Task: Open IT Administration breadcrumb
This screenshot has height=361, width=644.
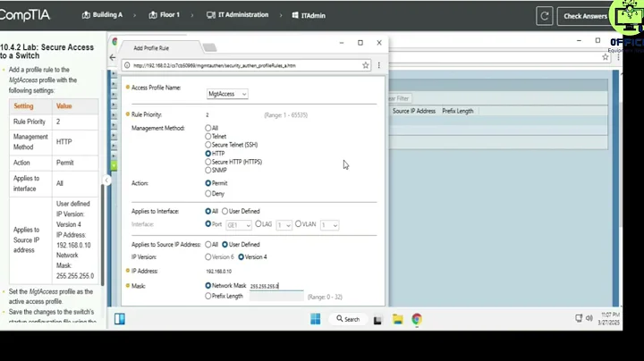Action: point(237,15)
